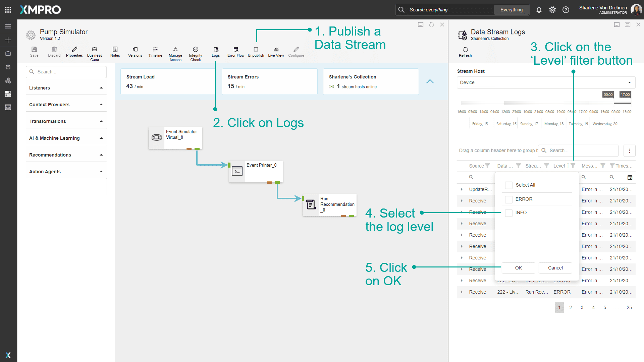Tick the Select All checkbox
Screen dimensions: 644x362
tap(509, 185)
